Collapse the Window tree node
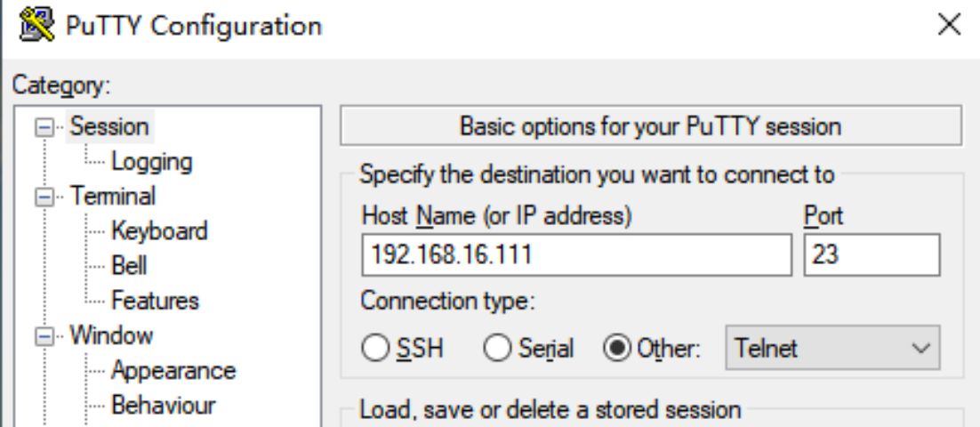Viewport: 980px width, 427px height. (44, 337)
